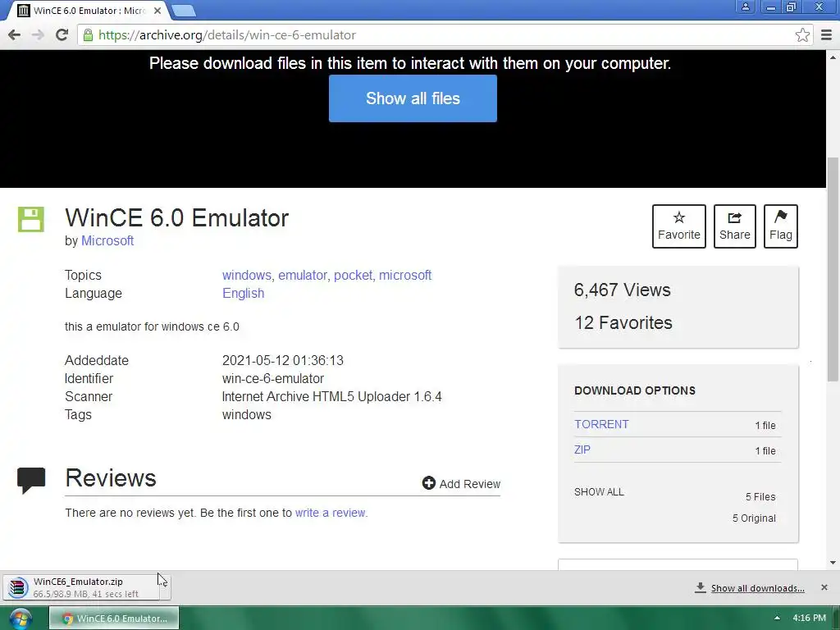The height and width of the screenshot is (630, 840).
Task: Flag this item with the Flag button
Action: (x=781, y=226)
